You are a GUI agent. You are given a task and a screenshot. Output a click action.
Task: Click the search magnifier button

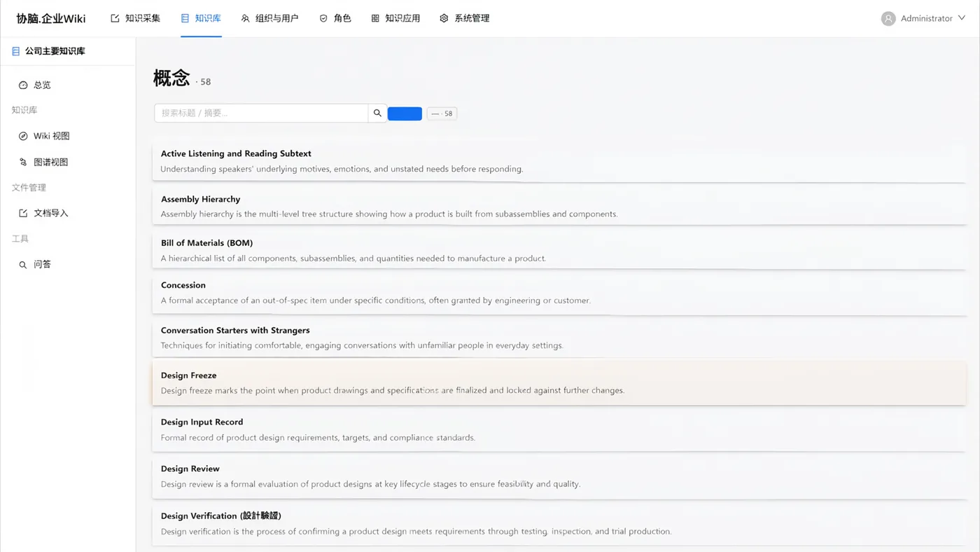coord(377,113)
